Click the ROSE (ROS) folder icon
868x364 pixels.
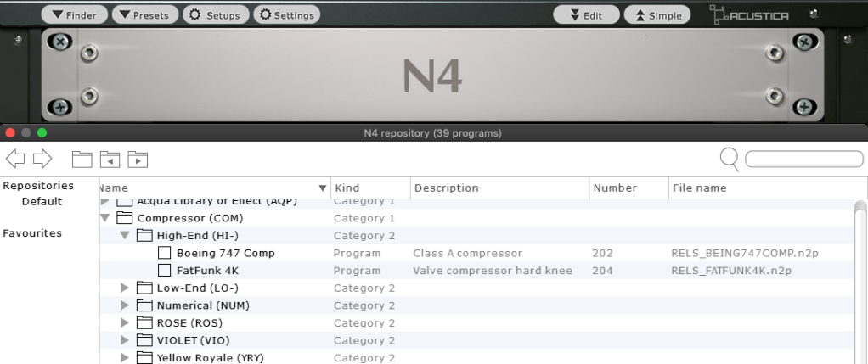tap(144, 323)
